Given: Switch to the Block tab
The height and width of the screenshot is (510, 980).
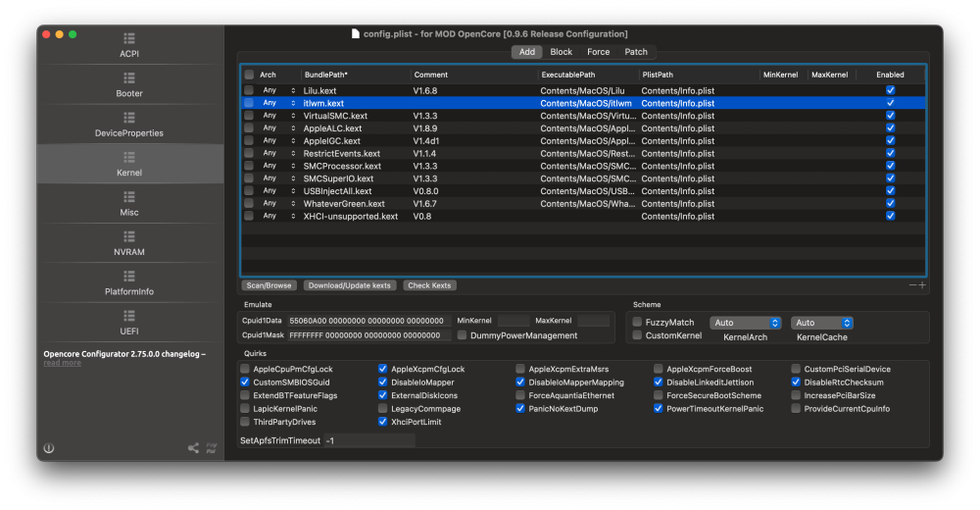Looking at the screenshot, I should [x=561, y=52].
